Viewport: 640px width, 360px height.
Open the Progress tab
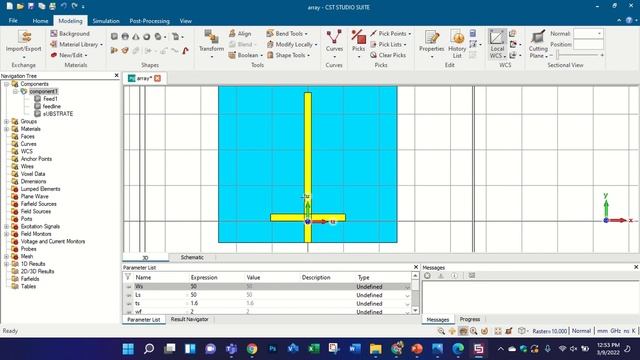coord(470,319)
